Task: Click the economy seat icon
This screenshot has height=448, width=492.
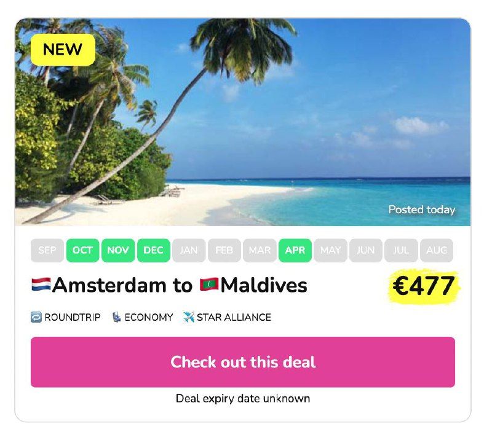Action: [x=116, y=317]
